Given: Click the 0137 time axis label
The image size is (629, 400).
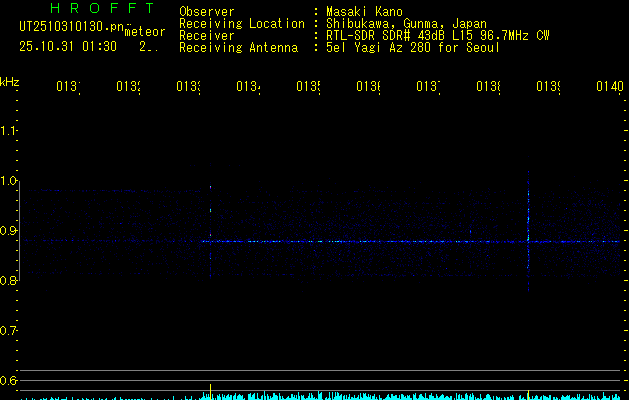Looking at the screenshot, I should pyautogui.click(x=428, y=86).
